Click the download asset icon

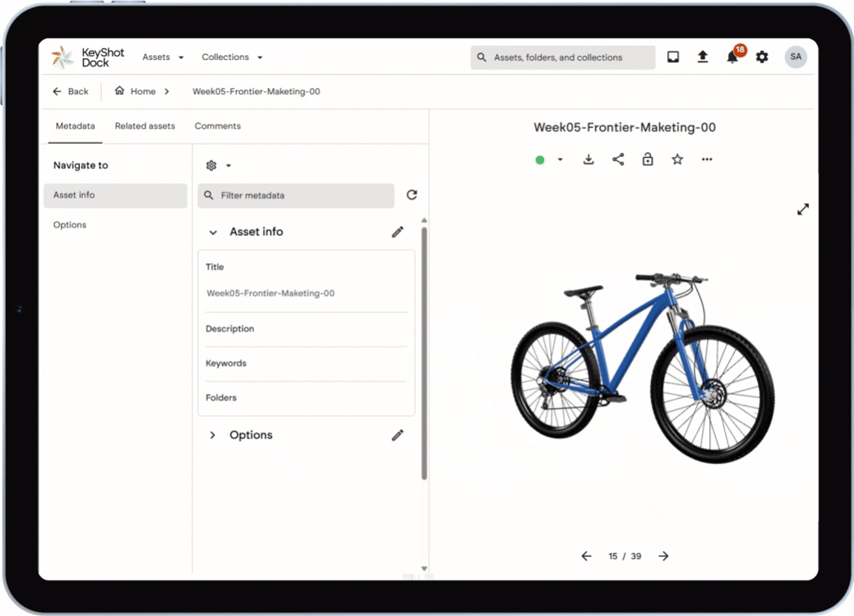coord(589,159)
